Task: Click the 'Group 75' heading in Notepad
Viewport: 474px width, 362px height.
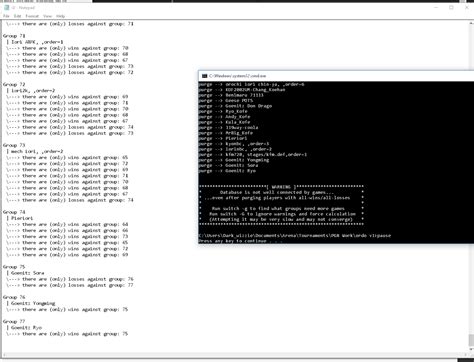Action: point(14,267)
